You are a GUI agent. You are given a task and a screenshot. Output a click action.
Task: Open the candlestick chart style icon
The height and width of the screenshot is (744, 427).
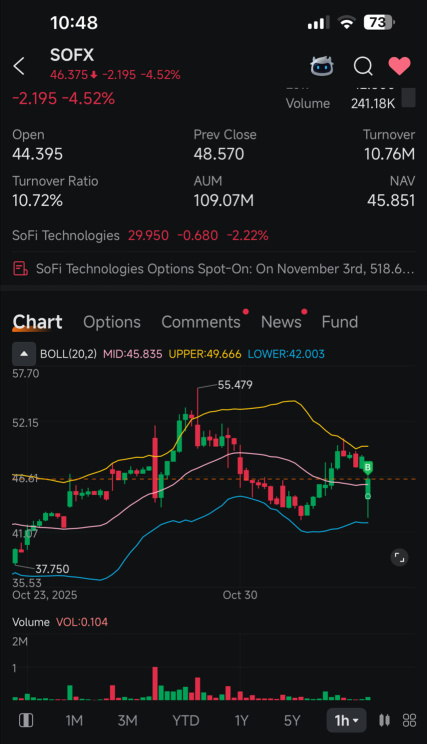pos(384,720)
